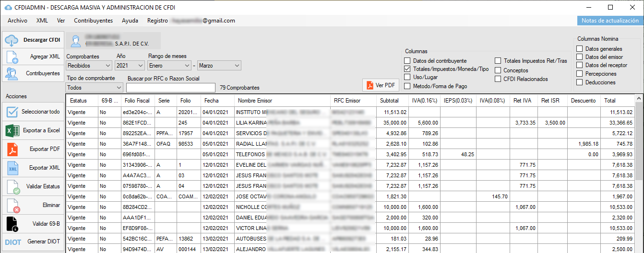Open the Tipo de comprobante dropdown

[x=94, y=88]
